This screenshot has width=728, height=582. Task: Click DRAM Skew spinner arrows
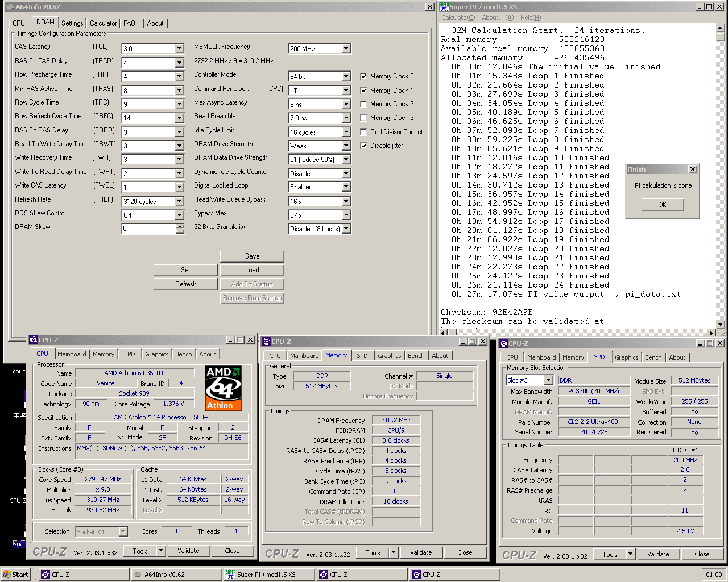(x=180, y=228)
